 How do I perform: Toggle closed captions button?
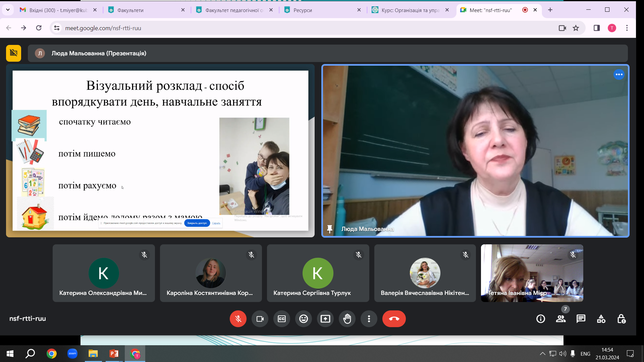(x=282, y=319)
